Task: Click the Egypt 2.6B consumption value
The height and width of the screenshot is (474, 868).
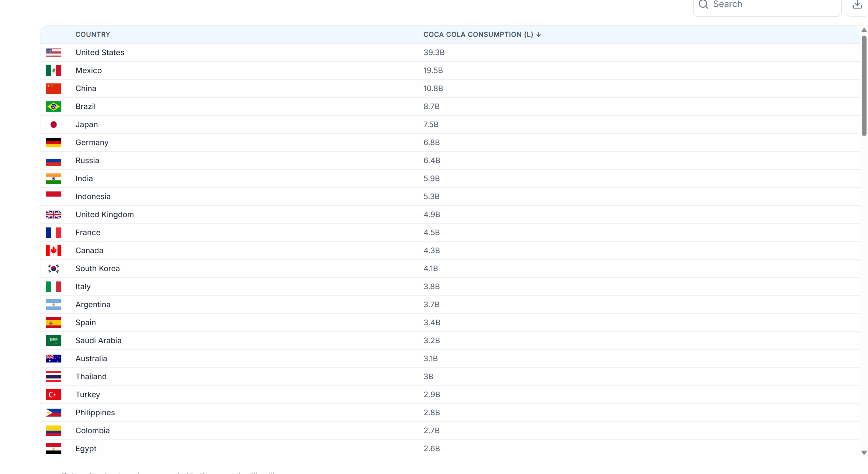Action: pos(432,449)
